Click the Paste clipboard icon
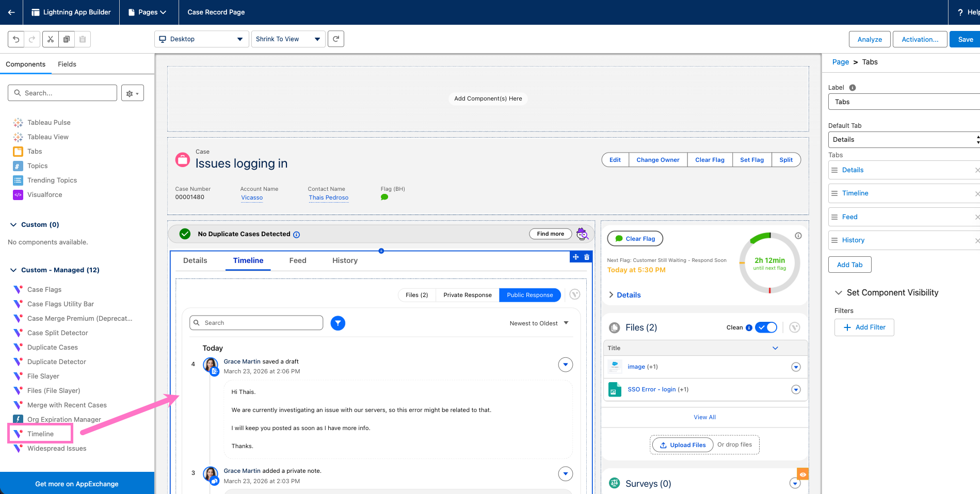Image resolution: width=980 pixels, height=494 pixels. tap(83, 39)
